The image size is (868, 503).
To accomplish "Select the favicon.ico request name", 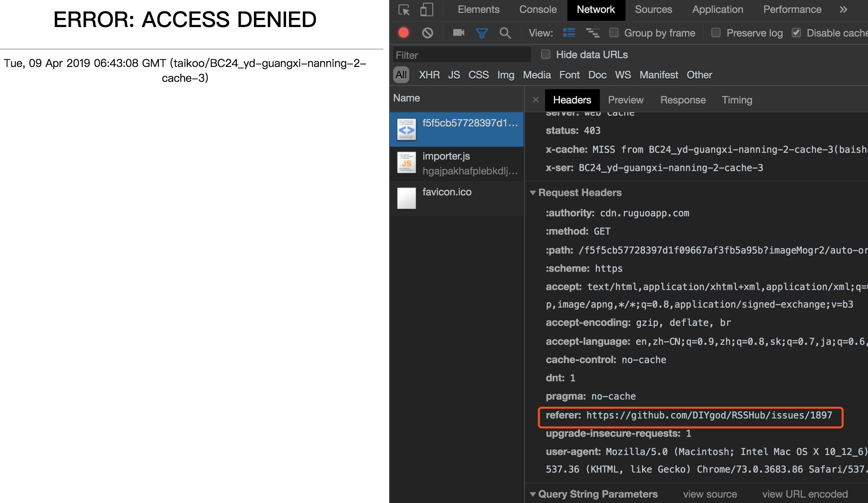I will (x=447, y=192).
